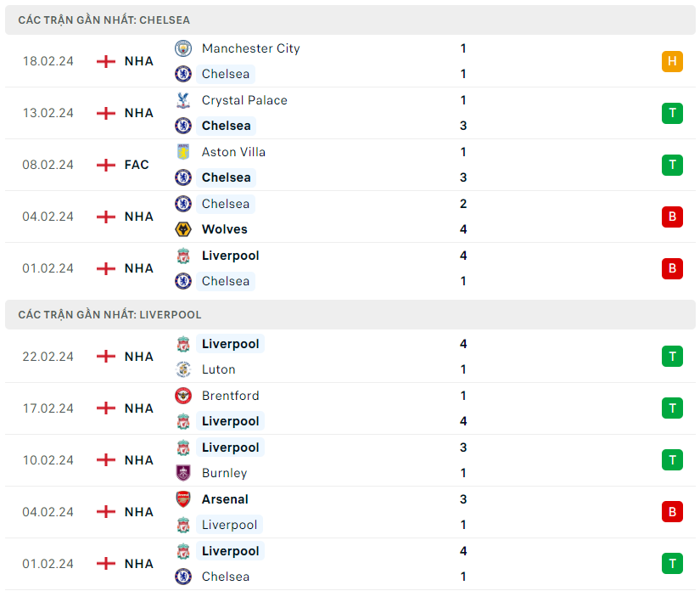Select the Burnley team name

point(225,473)
